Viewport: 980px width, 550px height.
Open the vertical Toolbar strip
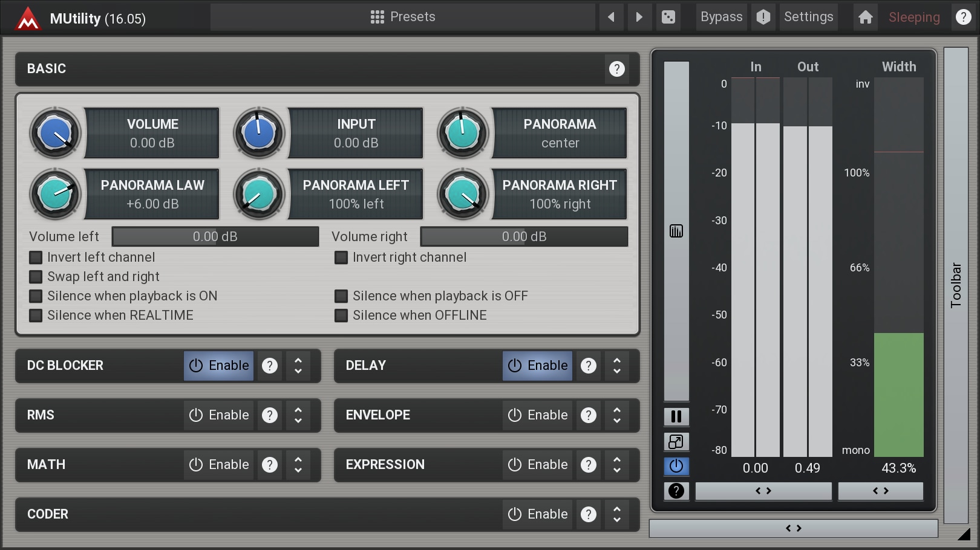coord(956,285)
